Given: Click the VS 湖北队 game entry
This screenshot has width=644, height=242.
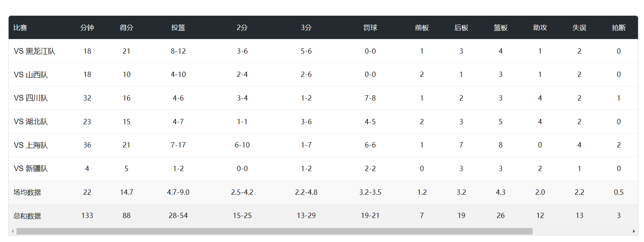Looking at the screenshot, I should click(31, 122).
